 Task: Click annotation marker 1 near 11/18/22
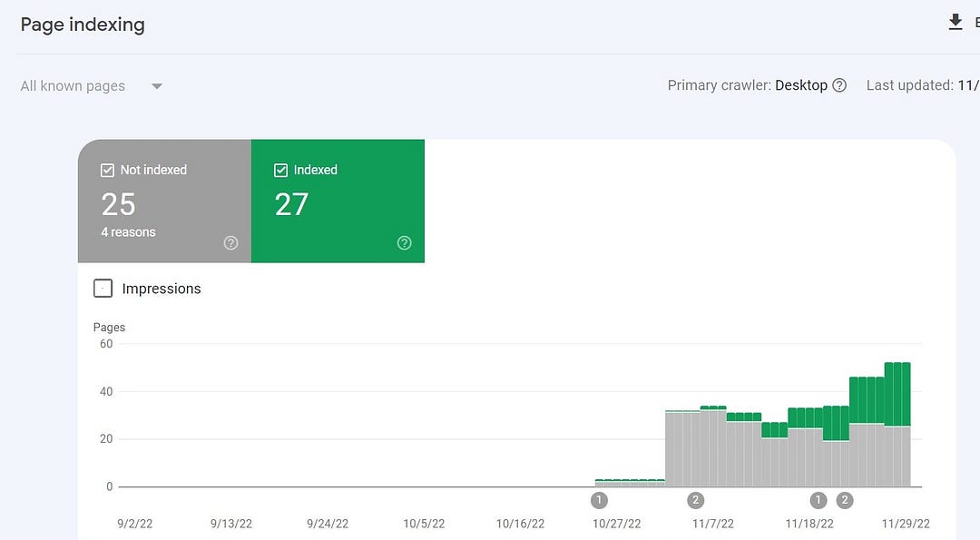(x=818, y=500)
